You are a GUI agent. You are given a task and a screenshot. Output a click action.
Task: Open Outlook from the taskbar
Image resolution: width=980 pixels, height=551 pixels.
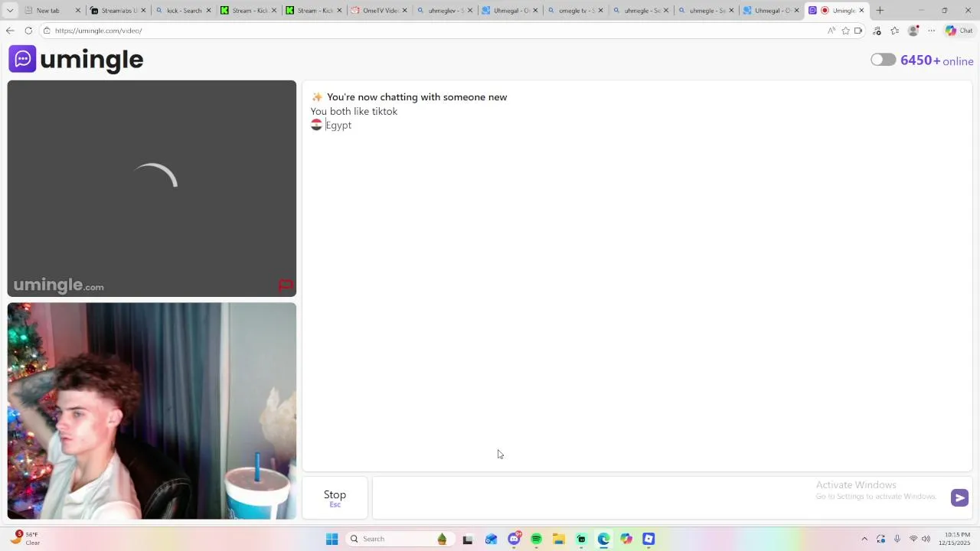click(x=491, y=539)
